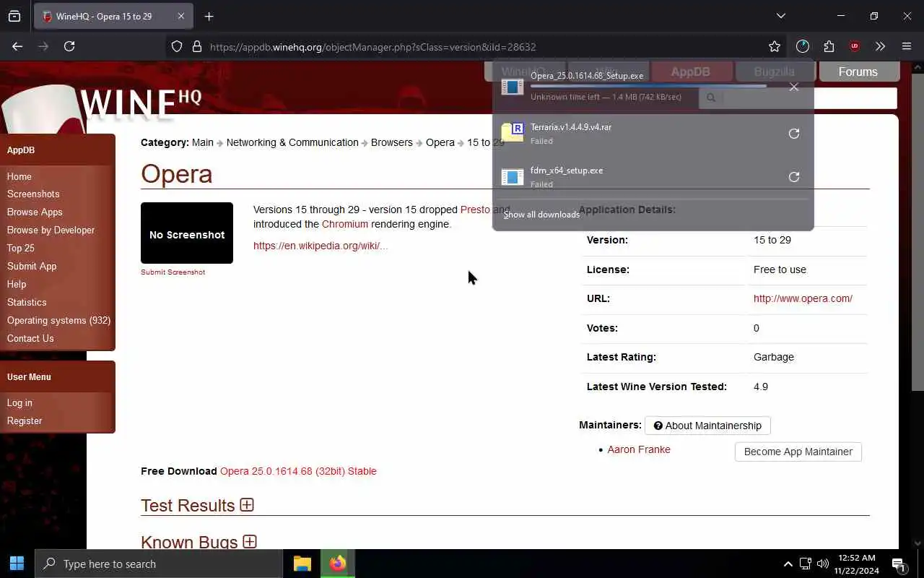The width and height of the screenshot is (924, 578).
Task: Open the network tray icon
Action: pyautogui.click(x=806, y=564)
